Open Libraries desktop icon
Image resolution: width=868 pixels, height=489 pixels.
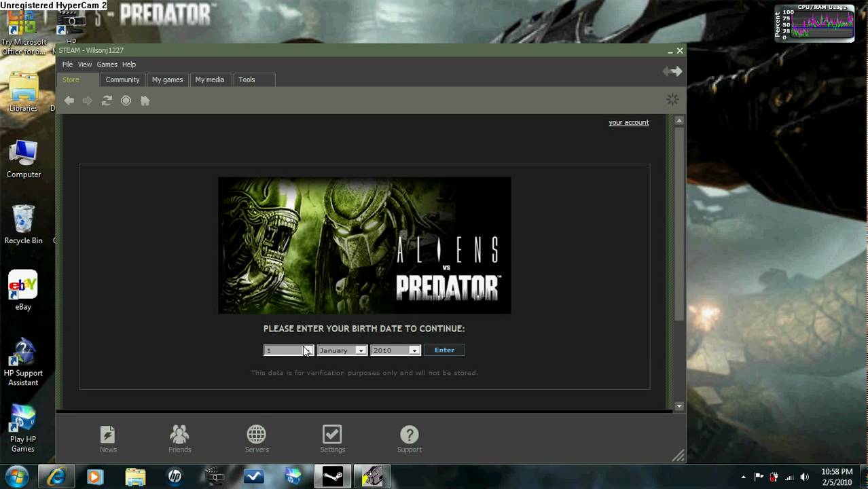[x=23, y=93]
